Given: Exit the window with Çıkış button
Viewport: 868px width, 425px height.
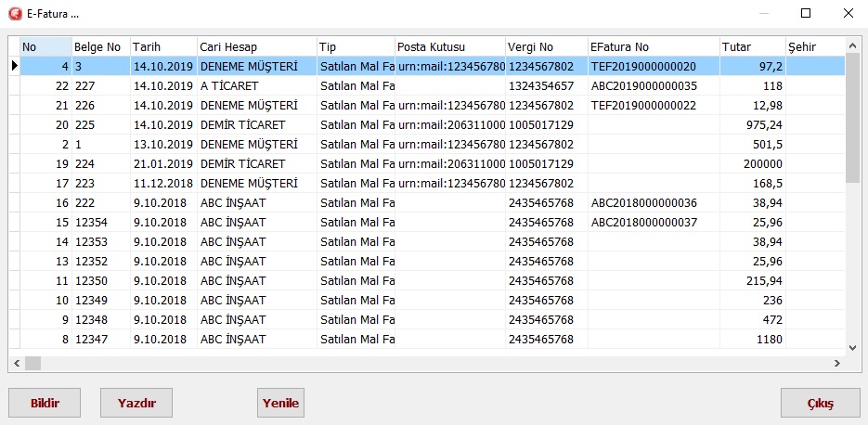Looking at the screenshot, I should pyautogui.click(x=820, y=404).
